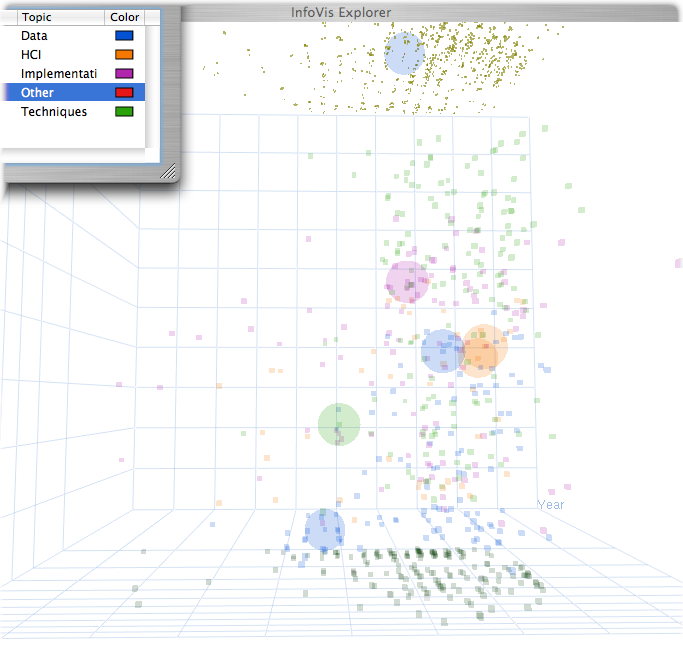Viewport: 683px width, 648px height.
Task: Click the orange HCI color swatch
Action: coord(124,54)
